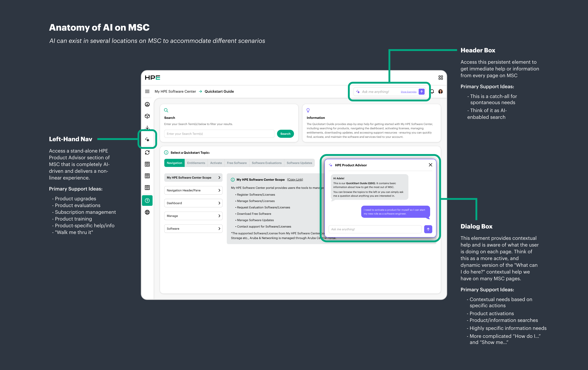This screenshot has width=588, height=370.
Task: Click Manage Software/Licenses bullet
Action: tap(256, 201)
